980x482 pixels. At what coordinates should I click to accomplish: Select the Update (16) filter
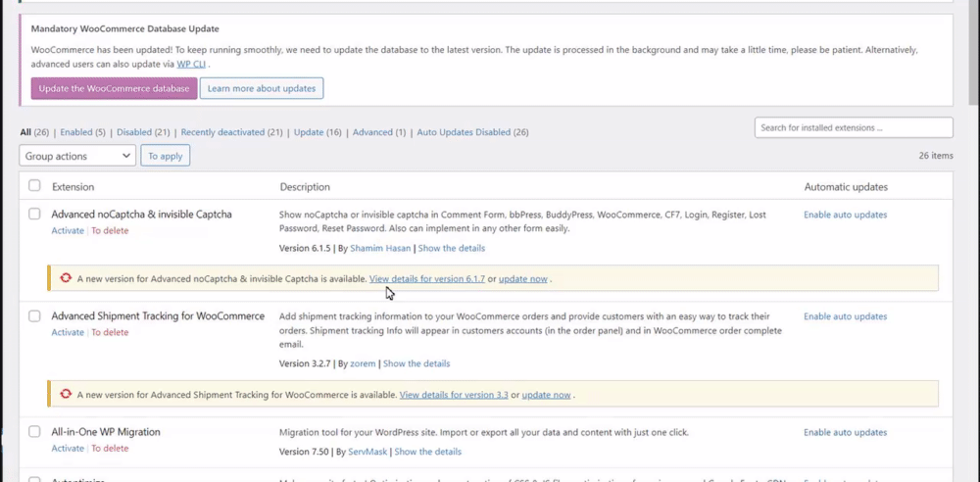(x=318, y=132)
